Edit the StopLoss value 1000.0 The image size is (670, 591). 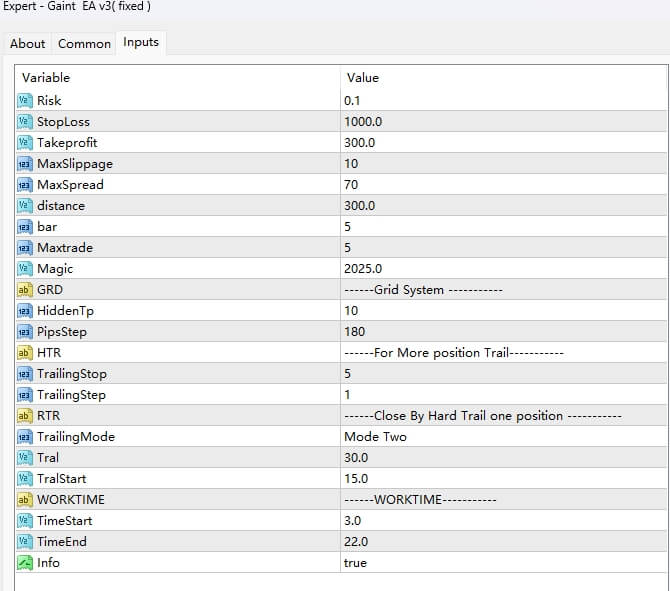[x=363, y=121]
